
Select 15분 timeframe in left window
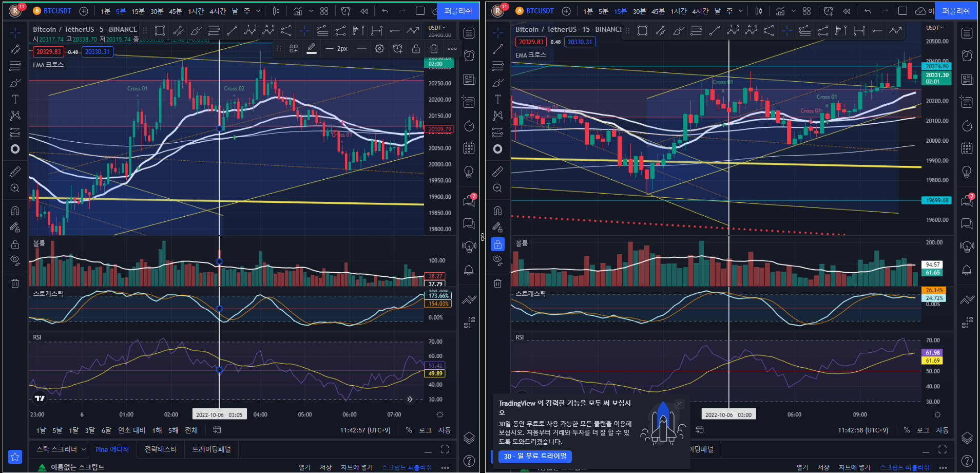(x=138, y=11)
